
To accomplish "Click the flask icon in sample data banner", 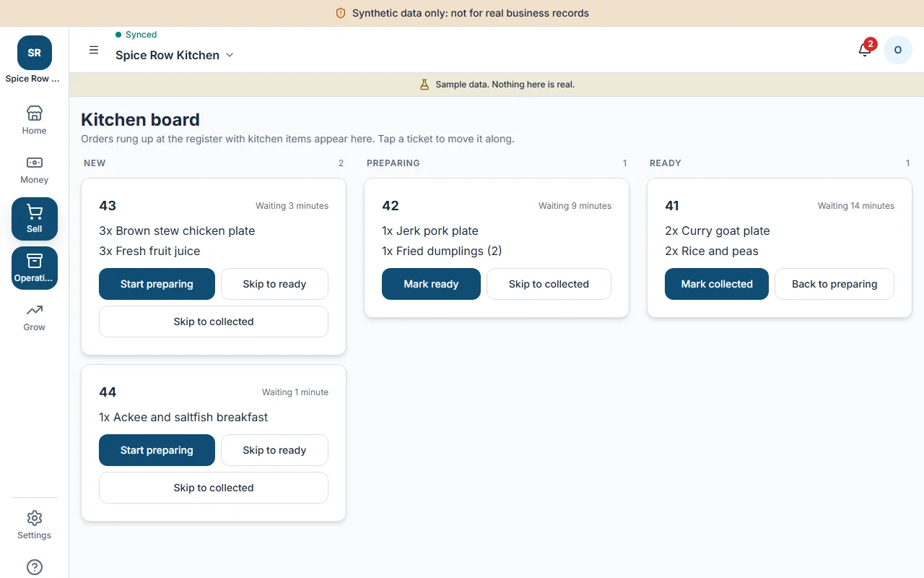I will click(x=424, y=85).
